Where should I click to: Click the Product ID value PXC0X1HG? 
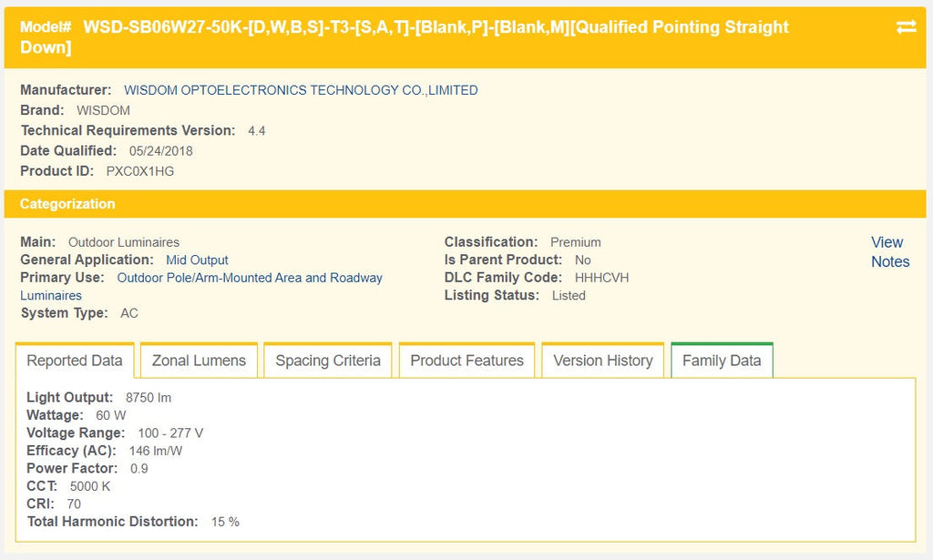tap(140, 171)
